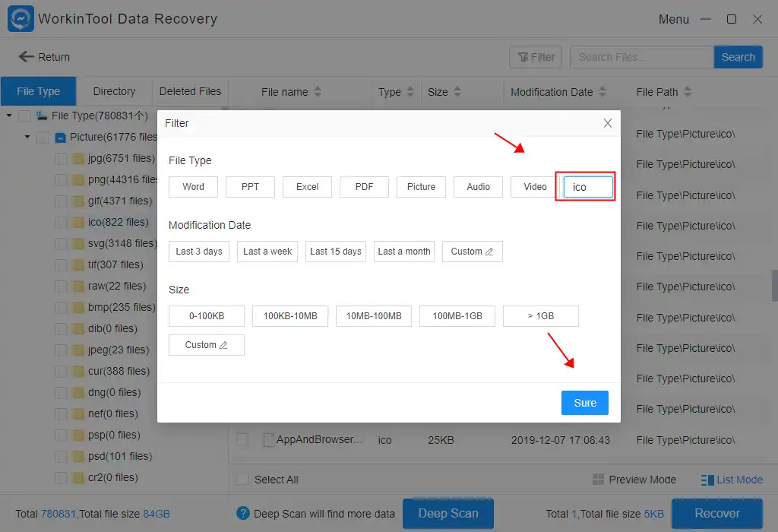Sort by Type column arrows
This screenshot has width=778, height=532.
410,92
